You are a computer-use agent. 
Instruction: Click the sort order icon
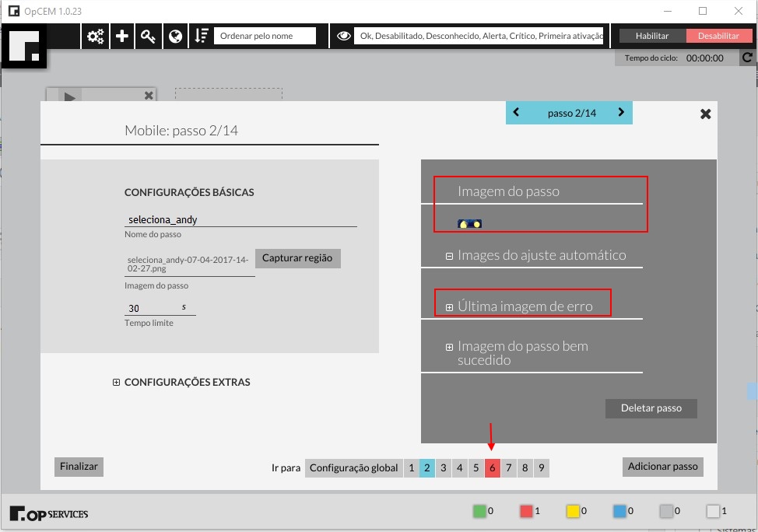202,37
